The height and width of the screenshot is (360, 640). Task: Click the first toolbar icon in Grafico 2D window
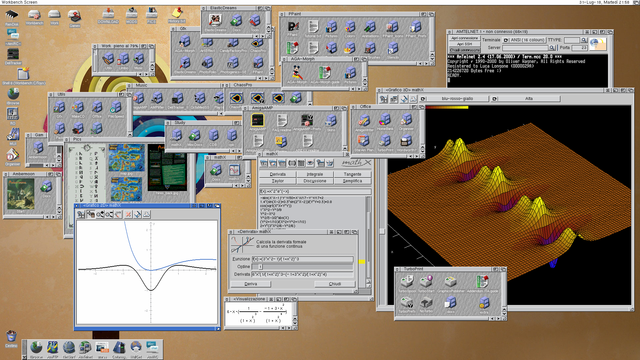[x=81, y=214]
